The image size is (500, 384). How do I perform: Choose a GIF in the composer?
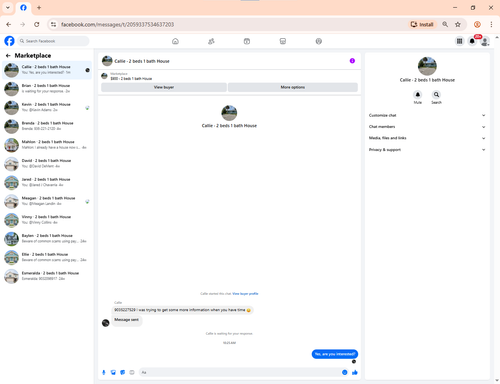pyautogui.click(x=132, y=372)
